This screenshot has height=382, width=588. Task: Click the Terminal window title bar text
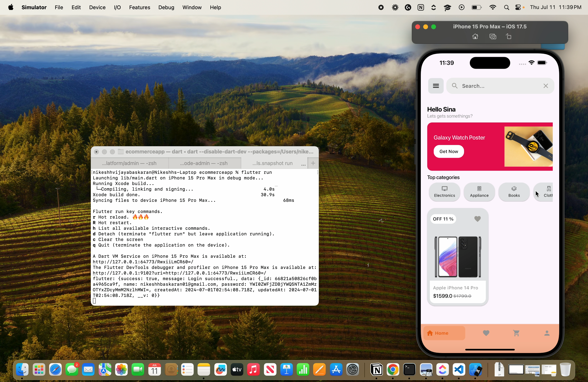tap(219, 151)
